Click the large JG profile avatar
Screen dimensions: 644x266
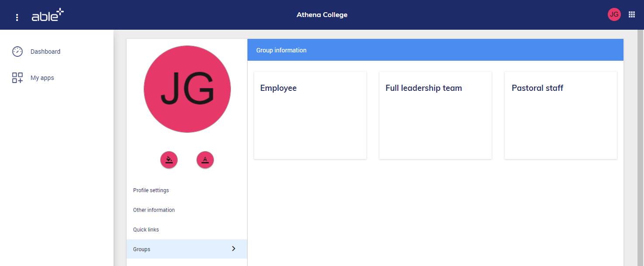point(187,89)
